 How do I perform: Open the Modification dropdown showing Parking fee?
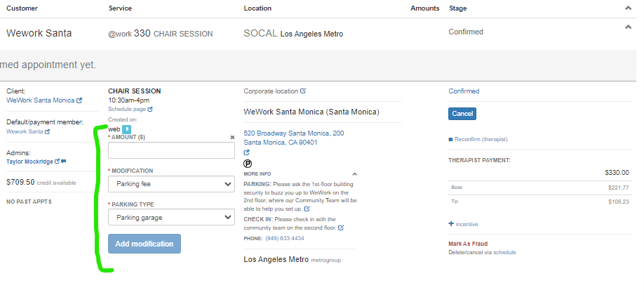tap(171, 184)
